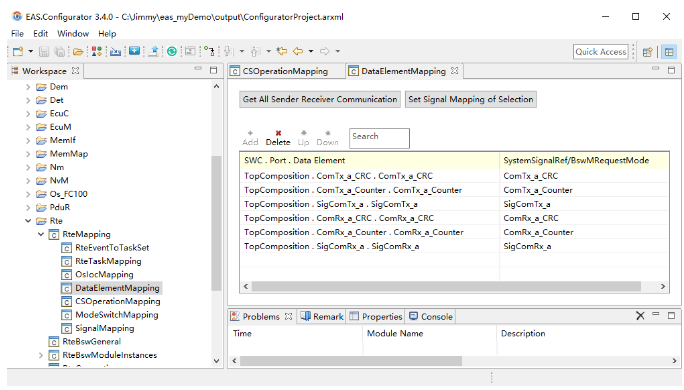Click the Up button above the table

point(304,138)
